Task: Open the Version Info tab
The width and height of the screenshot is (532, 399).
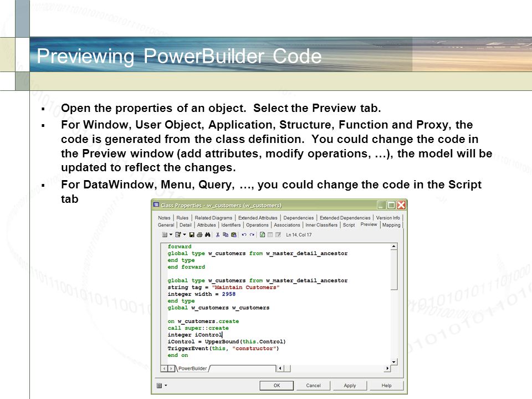Action: (388, 218)
